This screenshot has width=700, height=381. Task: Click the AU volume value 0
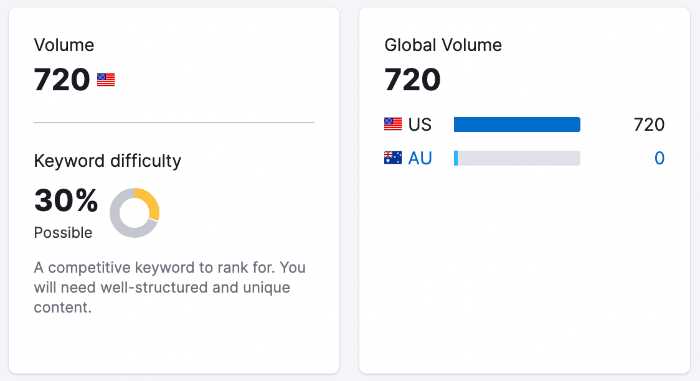point(659,158)
